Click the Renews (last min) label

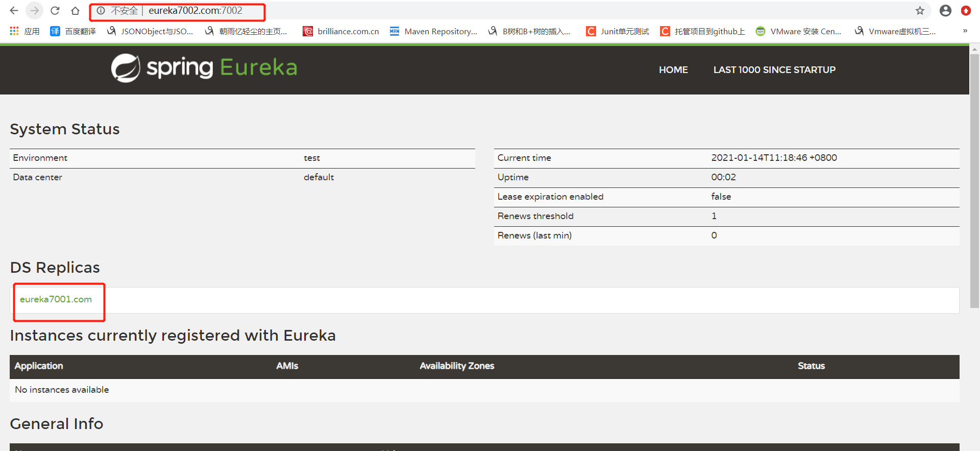tap(534, 235)
